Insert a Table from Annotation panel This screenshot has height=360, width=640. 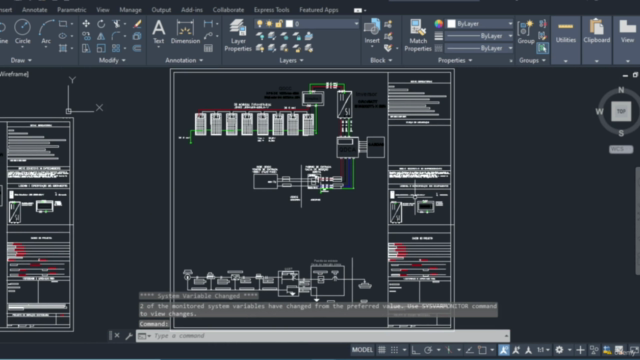click(x=208, y=48)
